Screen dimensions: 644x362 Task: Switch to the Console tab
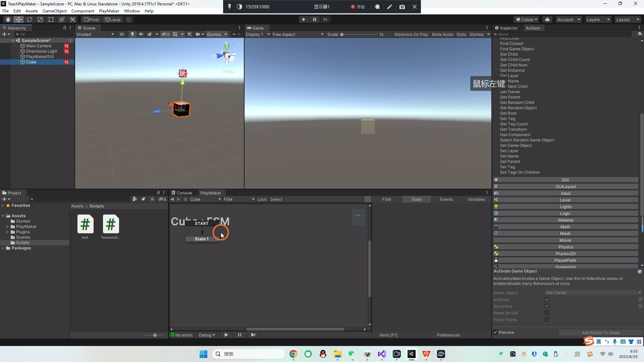[x=181, y=193]
